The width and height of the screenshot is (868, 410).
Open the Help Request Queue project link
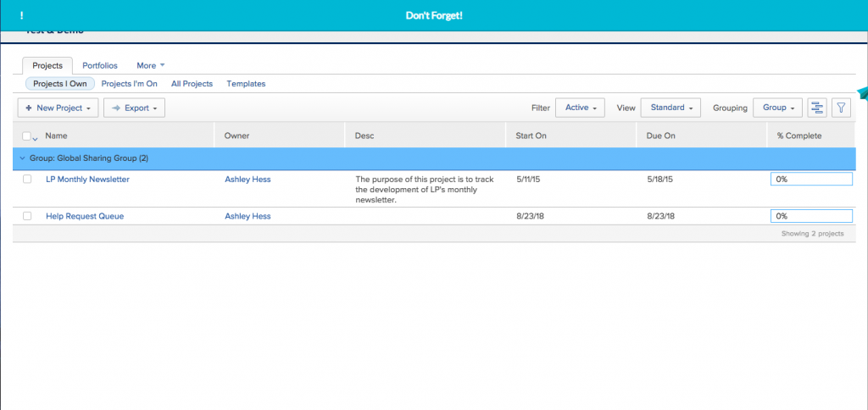[x=85, y=216]
